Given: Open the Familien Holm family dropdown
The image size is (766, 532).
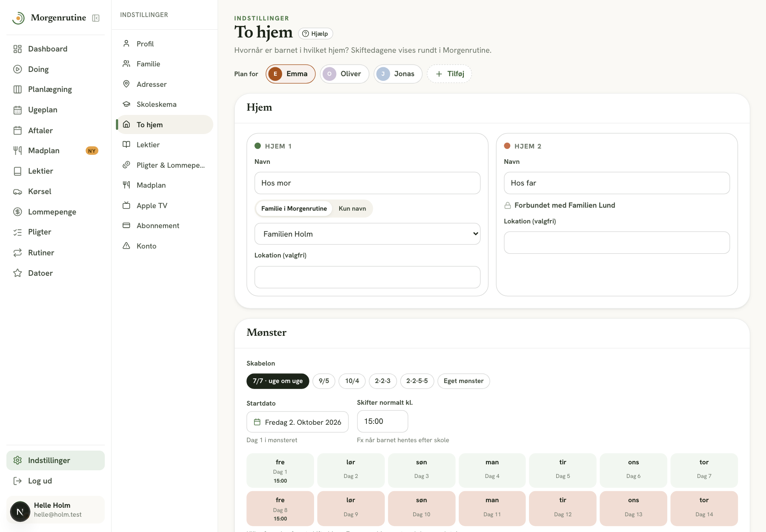Looking at the screenshot, I should (367, 234).
